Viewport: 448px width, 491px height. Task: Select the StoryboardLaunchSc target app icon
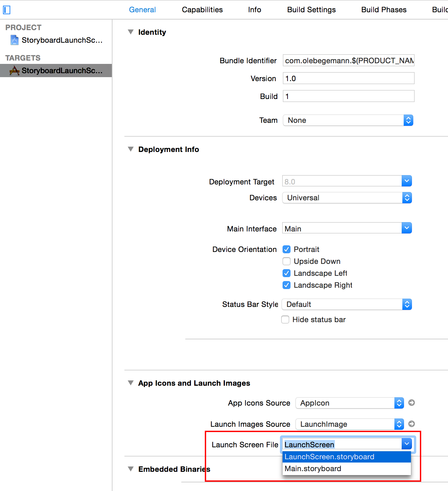pos(14,71)
